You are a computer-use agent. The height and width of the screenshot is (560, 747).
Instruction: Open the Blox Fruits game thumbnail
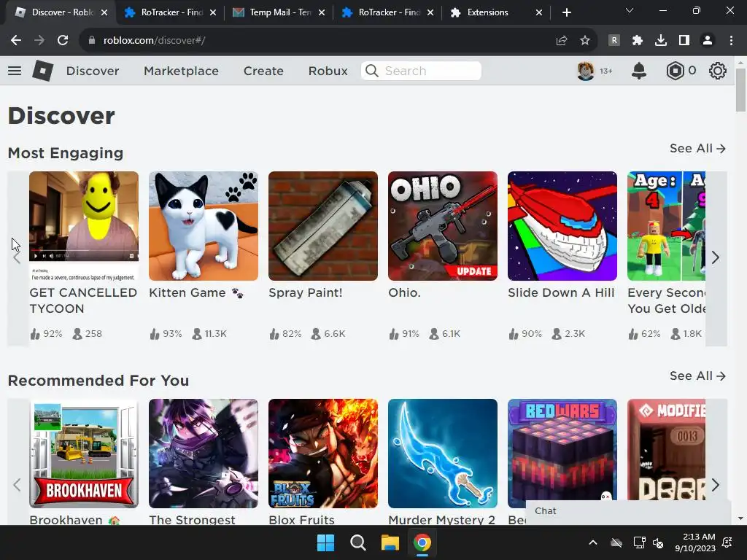323,454
